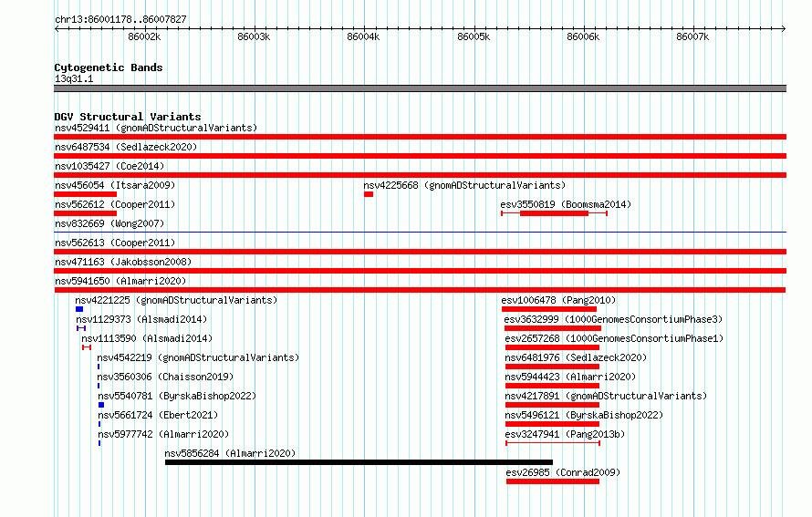This screenshot has height=517, width=812.
Task: Click the blue nsv4221225 feature block
Action: pos(79,309)
